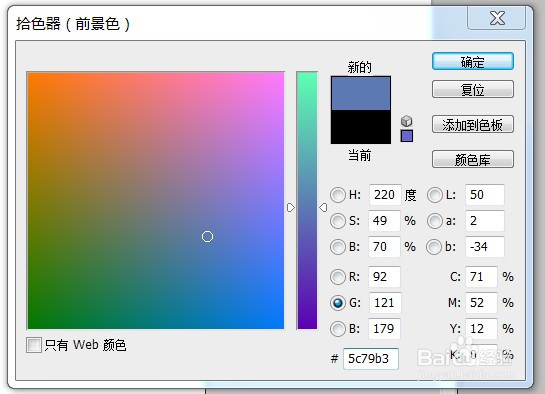Click the 新的 label above swatch

pyautogui.click(x=359, y=67)
